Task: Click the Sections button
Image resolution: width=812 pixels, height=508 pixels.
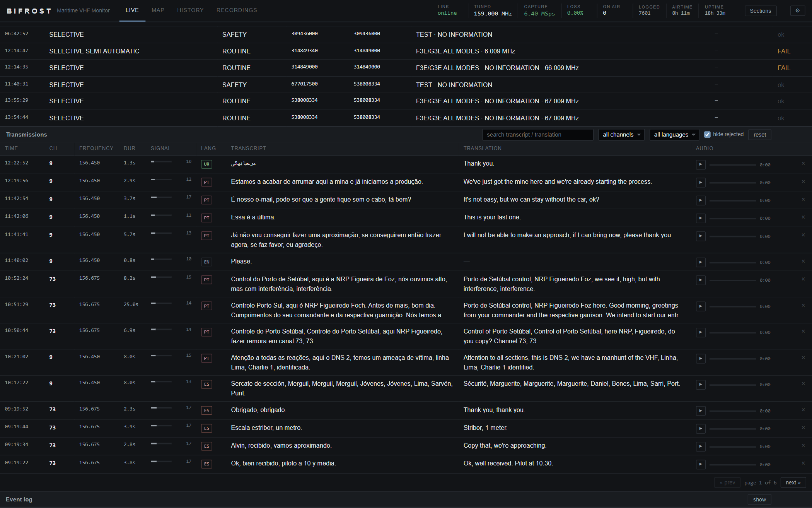Action: (x=760, y=11)
